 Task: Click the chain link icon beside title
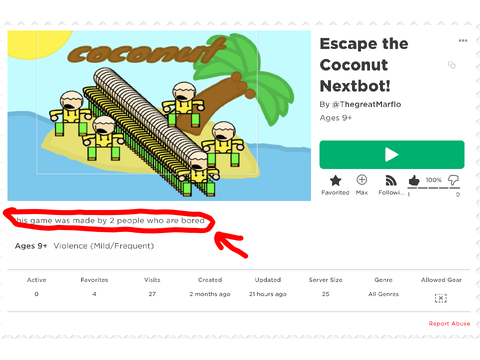(452, 65)
